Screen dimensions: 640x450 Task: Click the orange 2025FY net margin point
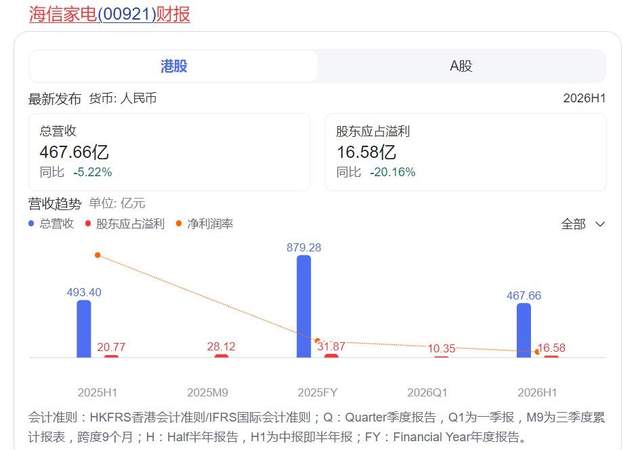tap(317, 341)
